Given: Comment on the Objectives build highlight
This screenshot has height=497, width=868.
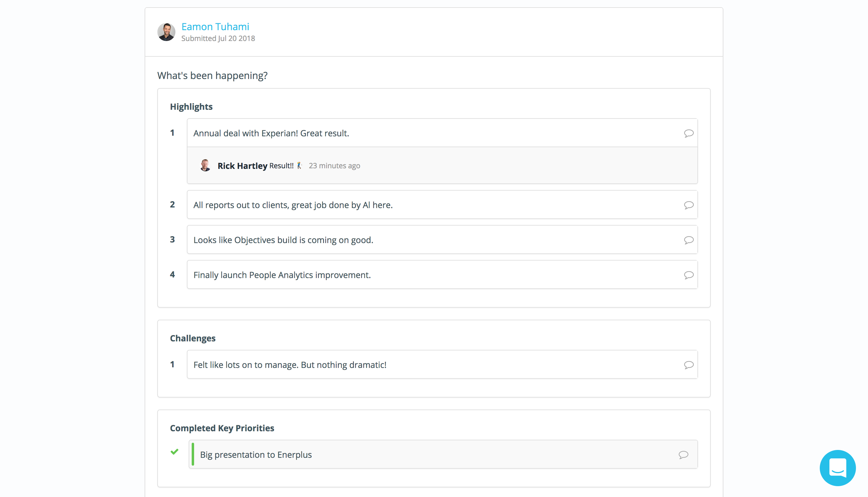Looking at the screenshot, I should pyautogui.click(x=688, y=240).
